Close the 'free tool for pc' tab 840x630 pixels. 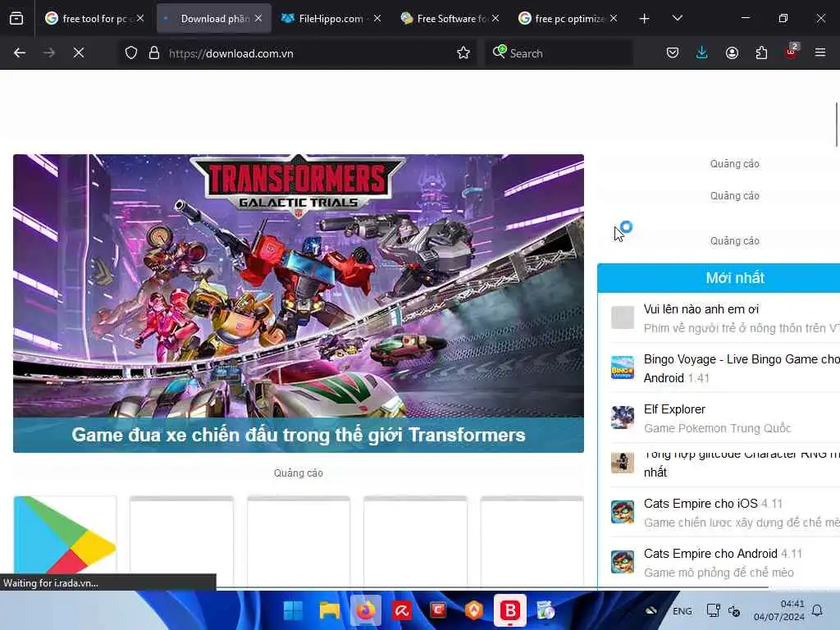(x=139, y=19)
